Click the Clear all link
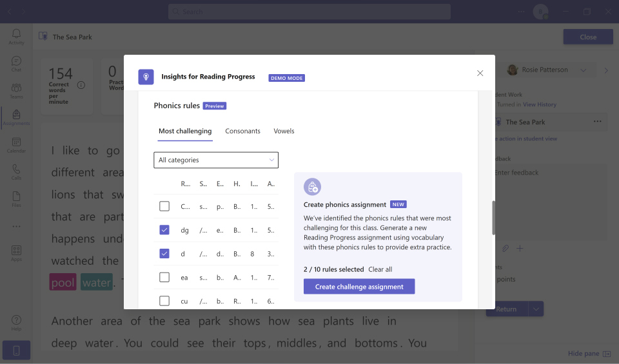 click(x=380, y=269)
